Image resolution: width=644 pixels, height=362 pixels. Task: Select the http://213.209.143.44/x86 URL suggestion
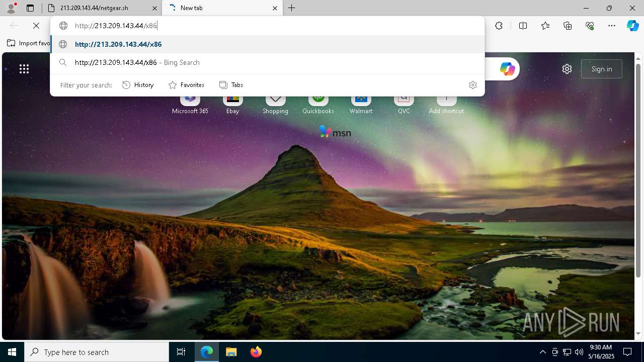tap(267, 44)
